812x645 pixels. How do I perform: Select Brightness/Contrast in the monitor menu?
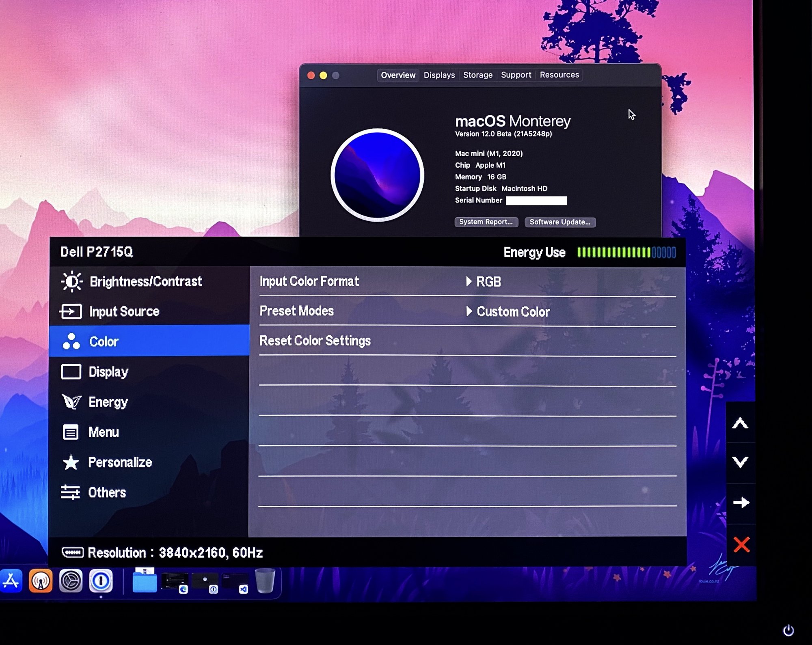pyautogui.click(x=145, y=281)
